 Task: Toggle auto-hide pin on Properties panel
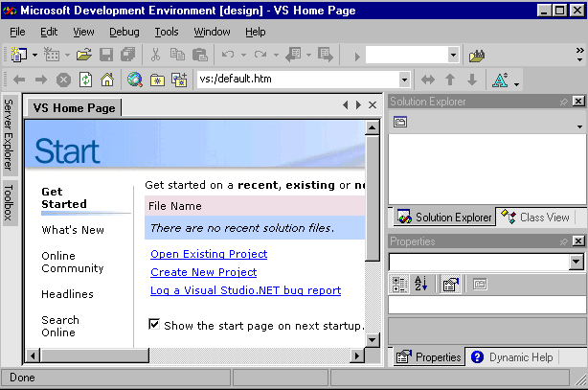563,241
